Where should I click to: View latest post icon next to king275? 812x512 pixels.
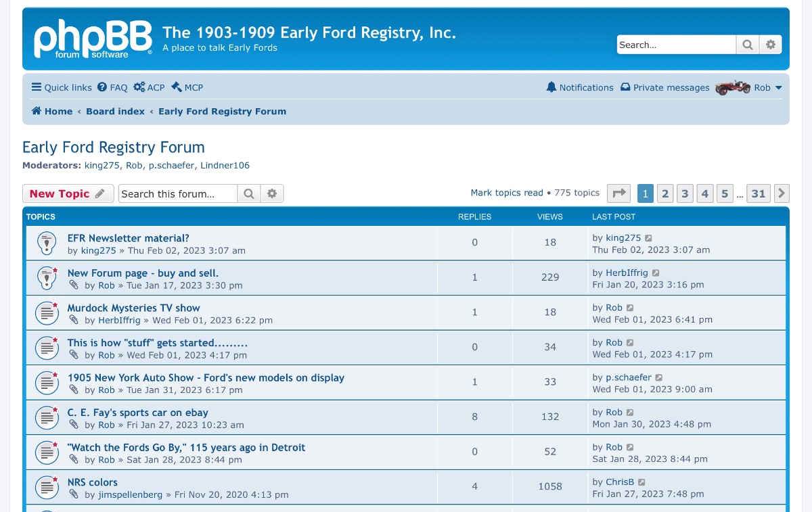click(649, 238)
